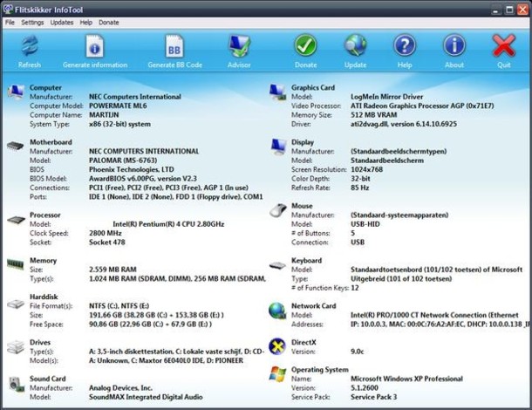Minimize the InfoTool window

pyautogui.click(x=496, y=10)
